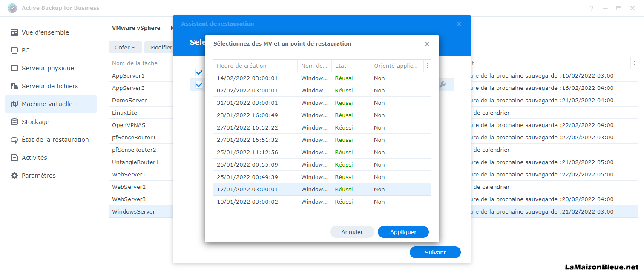Open Paramètres gear section
Screen dimensions: 644x277
click(x=51, y=176)
